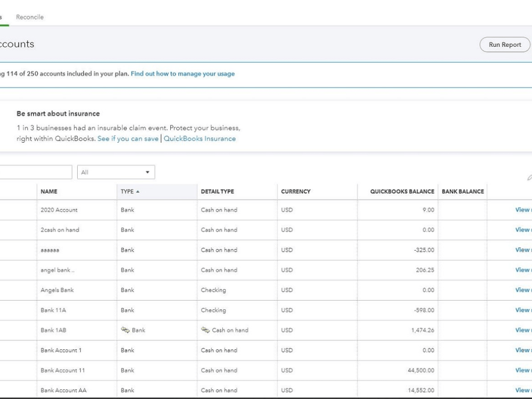This screenshot has width=532, height=399.
Task: Focus the filter by name search field
Action: 36,172
